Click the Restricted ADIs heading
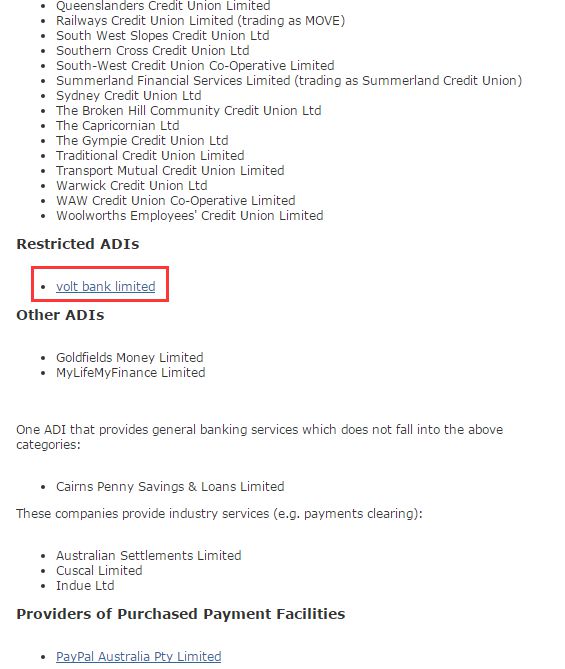565x669 pixels. (x=78, y=244)
